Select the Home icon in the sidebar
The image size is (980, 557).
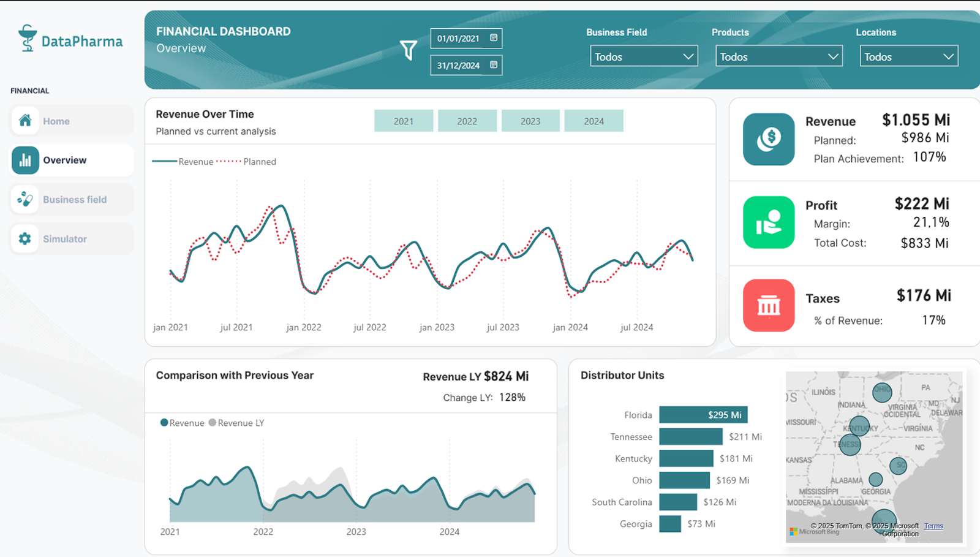tap(24, 121)
